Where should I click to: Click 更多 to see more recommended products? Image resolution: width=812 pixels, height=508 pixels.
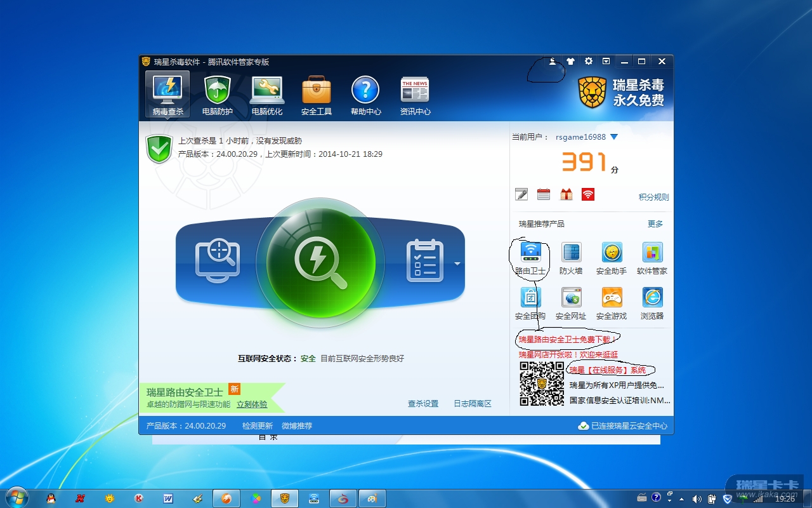pos(655,224)
